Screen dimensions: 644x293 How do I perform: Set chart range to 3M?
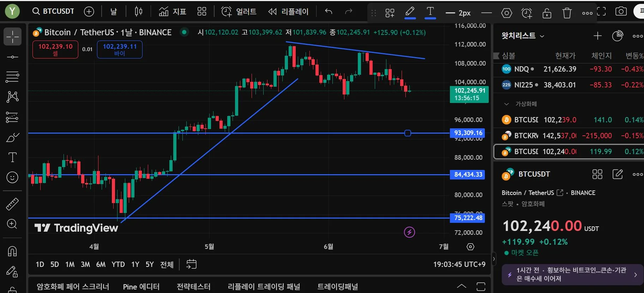(x=85, y=264)
